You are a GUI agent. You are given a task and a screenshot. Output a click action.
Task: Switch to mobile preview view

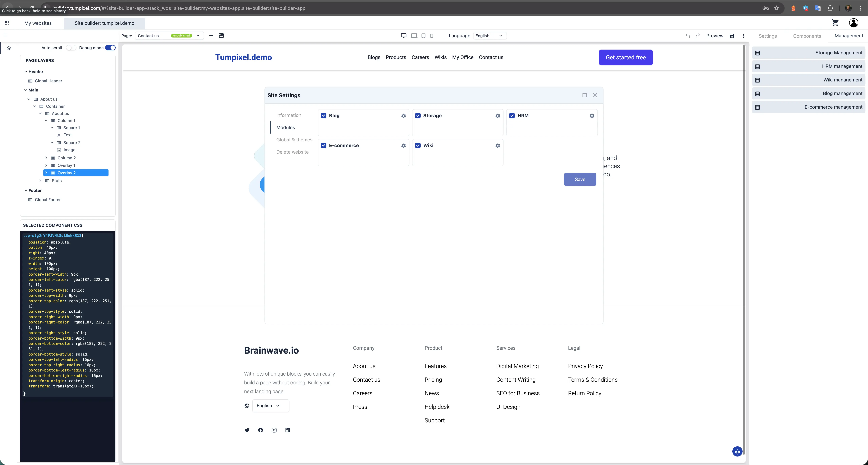[432, 35]
